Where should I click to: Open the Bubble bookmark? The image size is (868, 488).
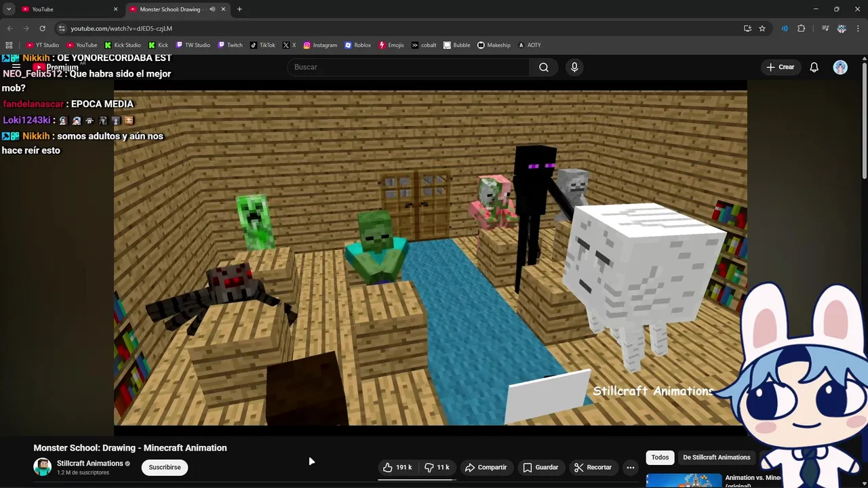(457, 45)
